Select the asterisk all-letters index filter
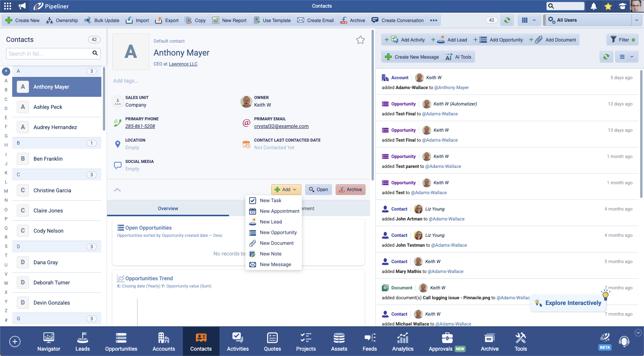The width and height of the screenshot is (644, 356). [6, 71]
